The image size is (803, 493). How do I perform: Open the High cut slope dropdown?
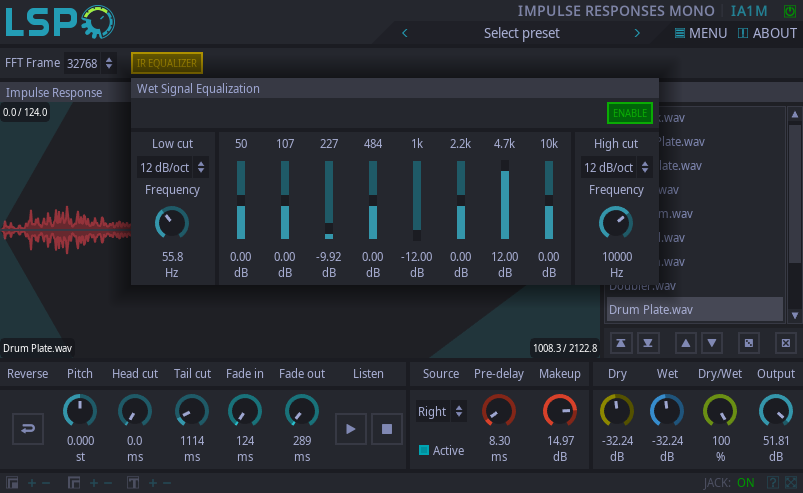616,167
